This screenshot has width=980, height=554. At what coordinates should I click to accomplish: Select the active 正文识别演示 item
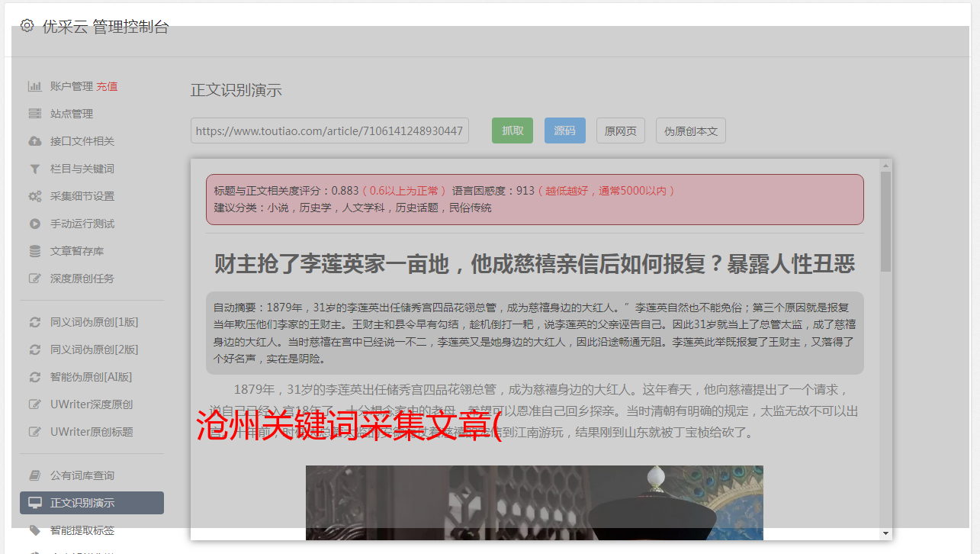pos(92,503)
